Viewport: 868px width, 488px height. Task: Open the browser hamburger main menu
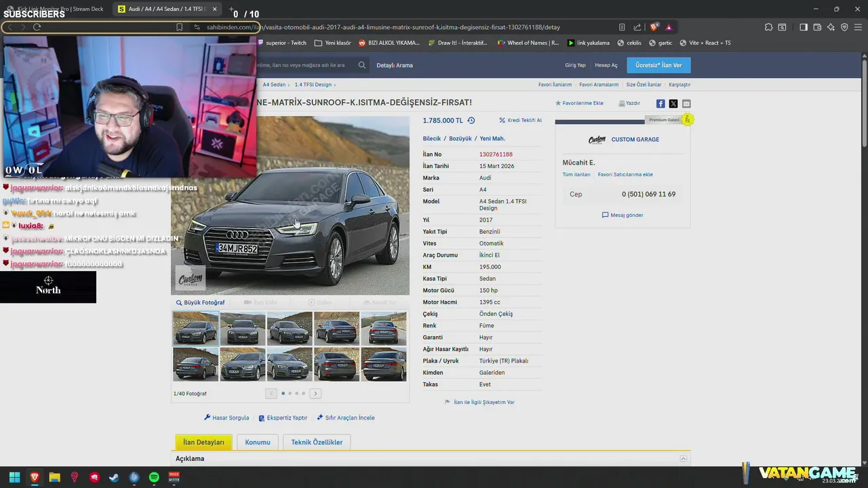pyautogui.click(x=858, y=27)
